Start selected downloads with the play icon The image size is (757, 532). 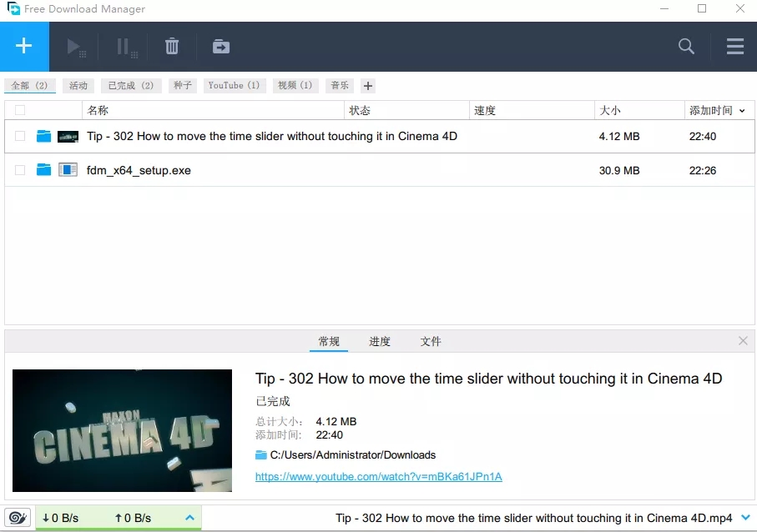point(76,48)
